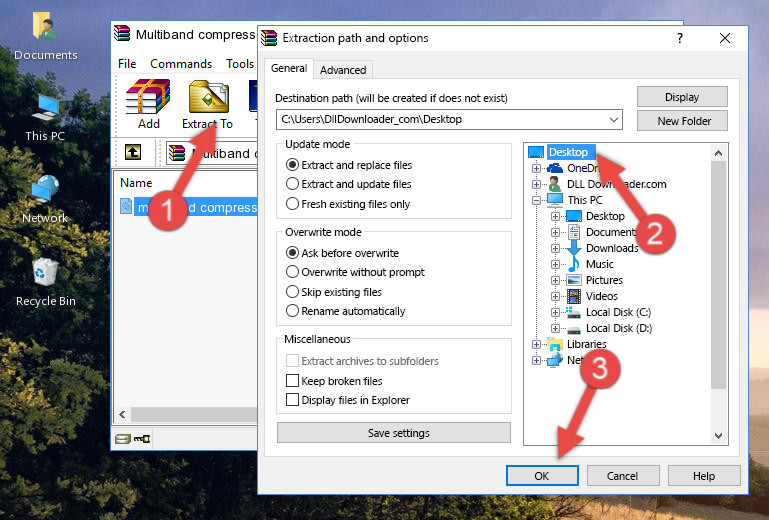769x520 pixels.
Task: Click the This PC computer icon in tree
Action: [555, 200]
